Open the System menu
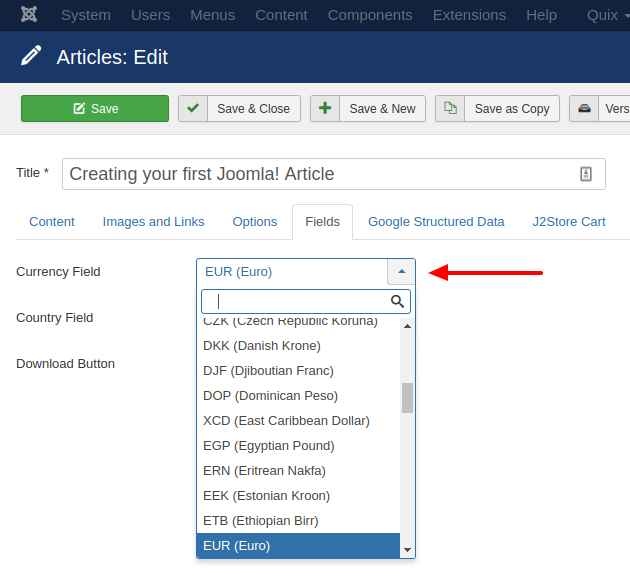Screen dimensions: 630x577 [86, 15]
